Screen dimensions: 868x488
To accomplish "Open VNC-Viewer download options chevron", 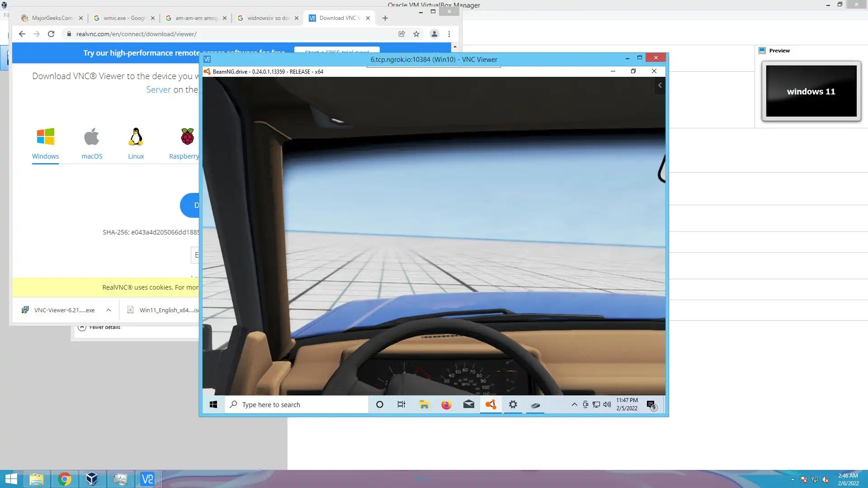I will [108, 310].
